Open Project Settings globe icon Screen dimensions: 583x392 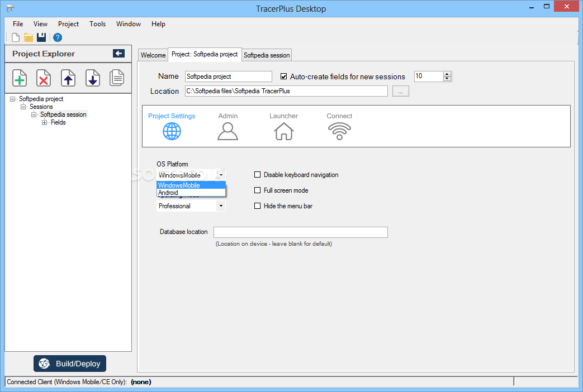coord(172,131)
